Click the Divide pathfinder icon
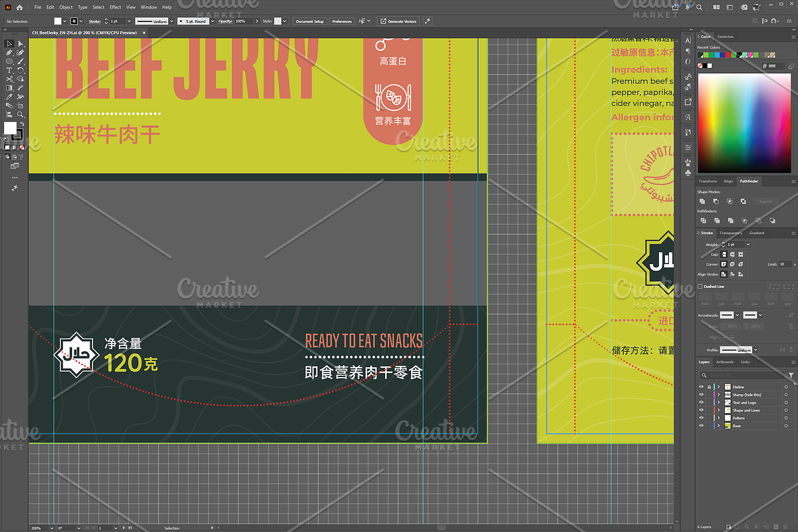This screenshot has height=532, width=798. point(704,221)
